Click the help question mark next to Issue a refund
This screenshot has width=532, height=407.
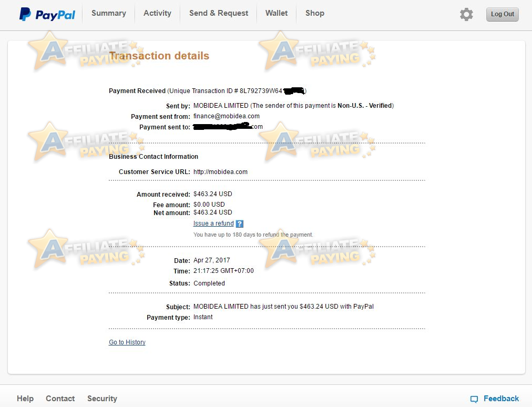[240, 223]
